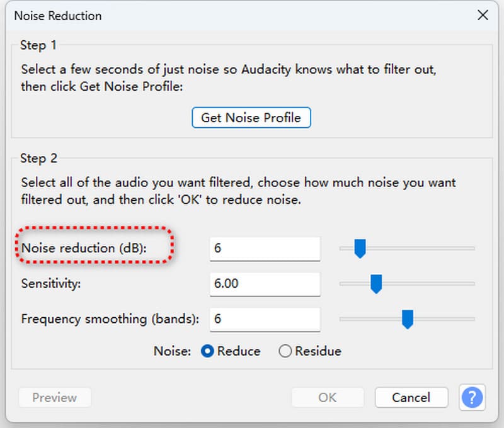Viewport: 504px width, 428px height.
Task: Click the Sensitivity slider track to lower sensitivity
Action: click(353, 284)
